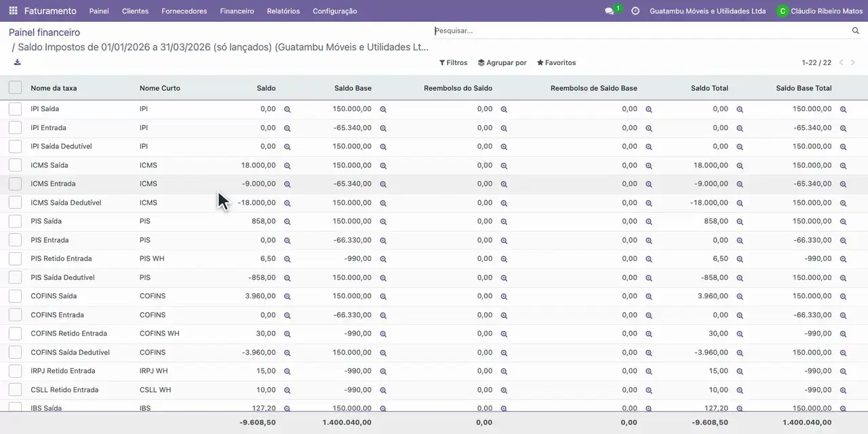Open Saldo Base Total magnifier for PIS Saída Dedutível

pyautogui.click(x=844, y=278)
